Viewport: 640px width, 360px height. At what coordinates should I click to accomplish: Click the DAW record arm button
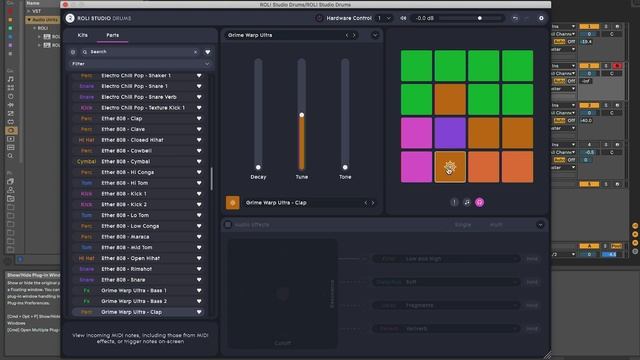click(617, 66)
